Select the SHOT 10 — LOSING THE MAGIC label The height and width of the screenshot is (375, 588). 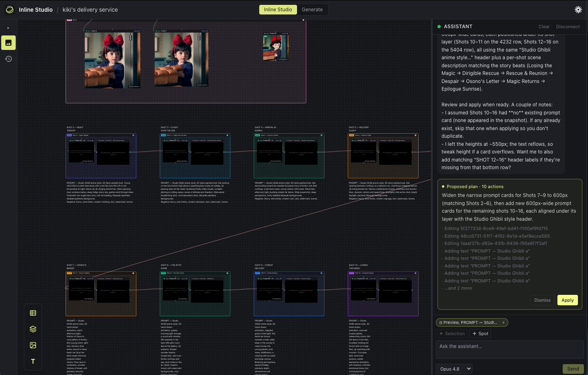coord(358,267)
